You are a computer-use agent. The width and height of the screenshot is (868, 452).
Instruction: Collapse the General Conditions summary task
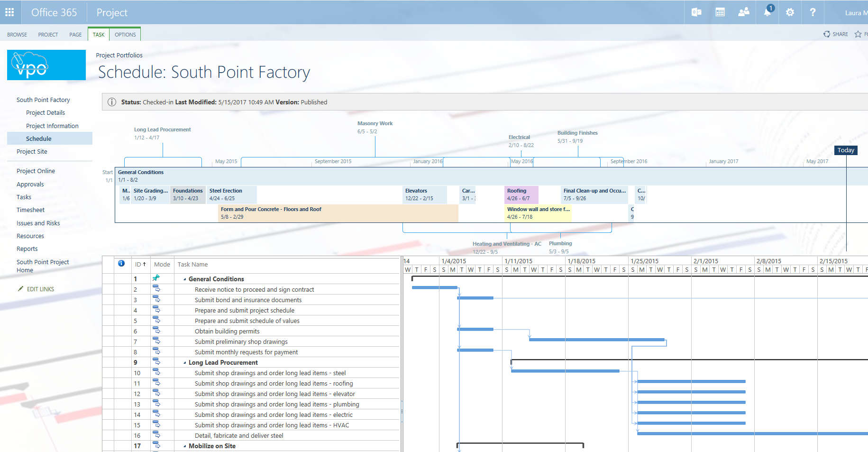(x=185, y=279)
